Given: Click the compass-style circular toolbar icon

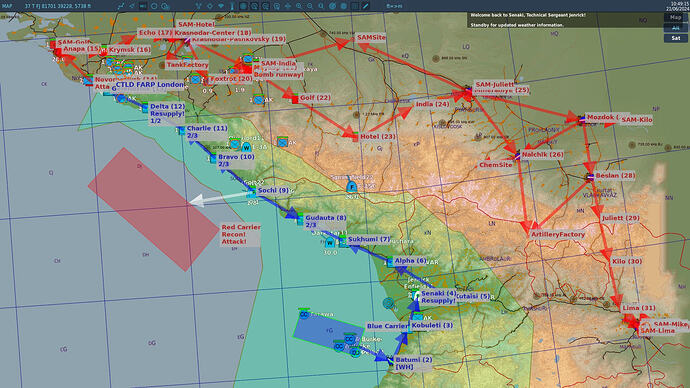Looking at the screenshot, I should [x=332, y=6].
